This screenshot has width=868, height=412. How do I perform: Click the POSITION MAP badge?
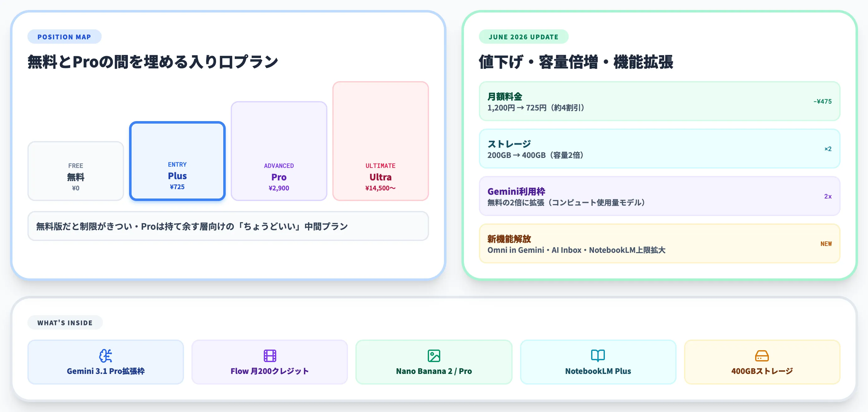pyautogui.click(x=64, y=37)
